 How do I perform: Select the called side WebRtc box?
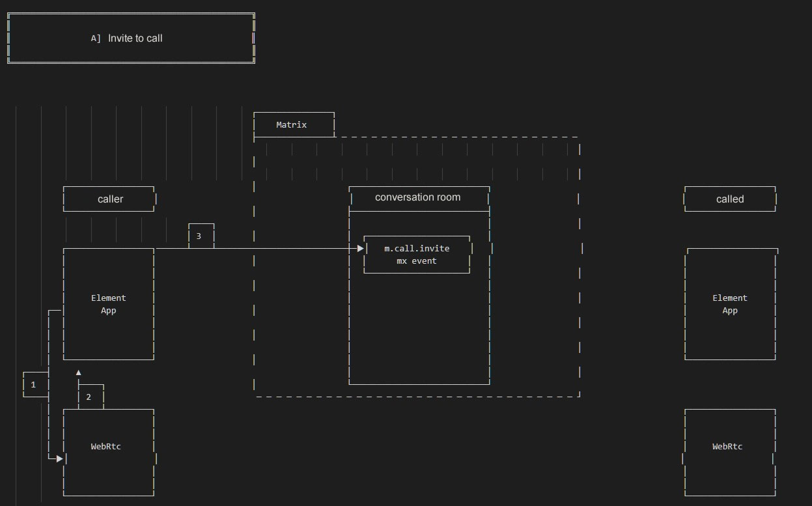click(x=730, y=453)
